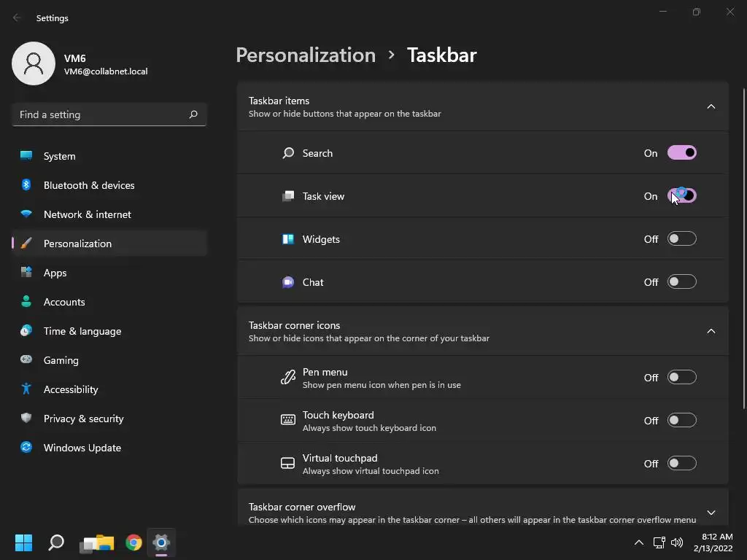The image size is (747, 560).
Task: Go to Windows Update settings
Action: tap(82, 448)
